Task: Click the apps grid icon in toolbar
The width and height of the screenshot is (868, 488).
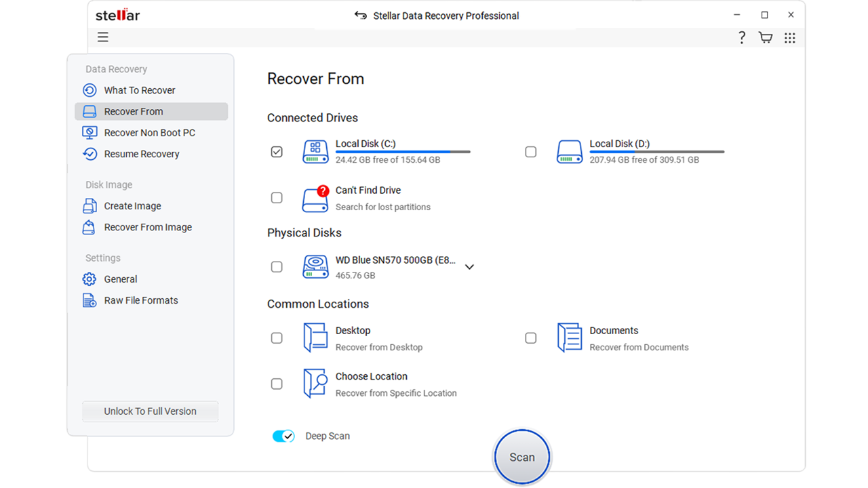Action: (x=789, y=37)
